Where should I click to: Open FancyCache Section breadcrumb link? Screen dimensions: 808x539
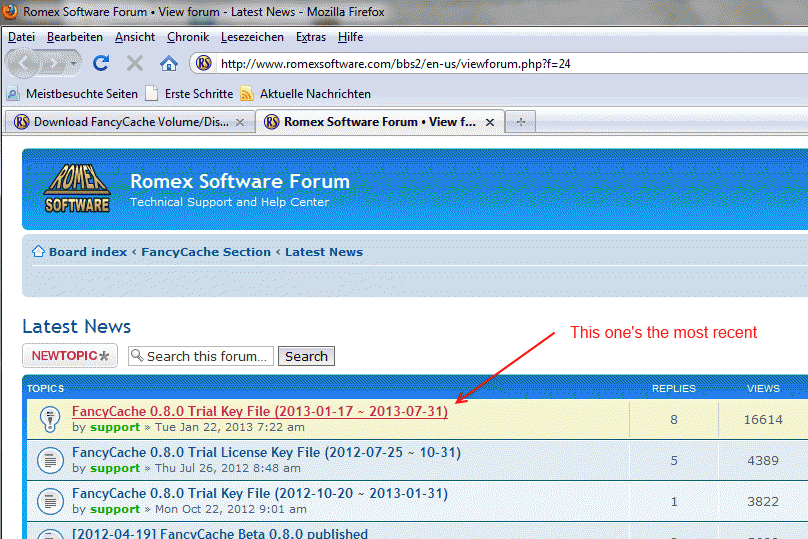(x=206, y=252)
